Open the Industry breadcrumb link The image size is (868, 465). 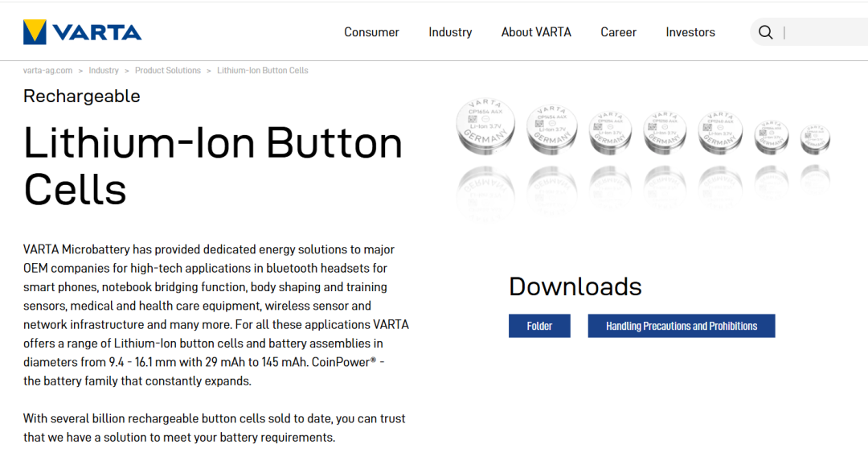click(x=104, y=70)
